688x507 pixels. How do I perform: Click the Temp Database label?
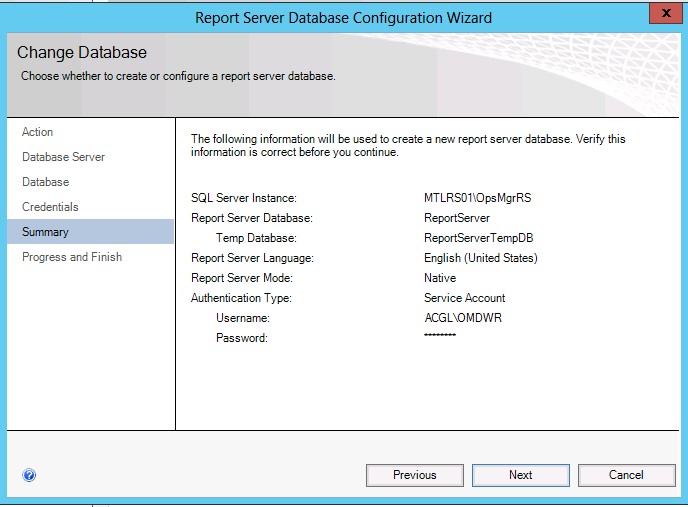pyautogui.click(x=256, y=238)
